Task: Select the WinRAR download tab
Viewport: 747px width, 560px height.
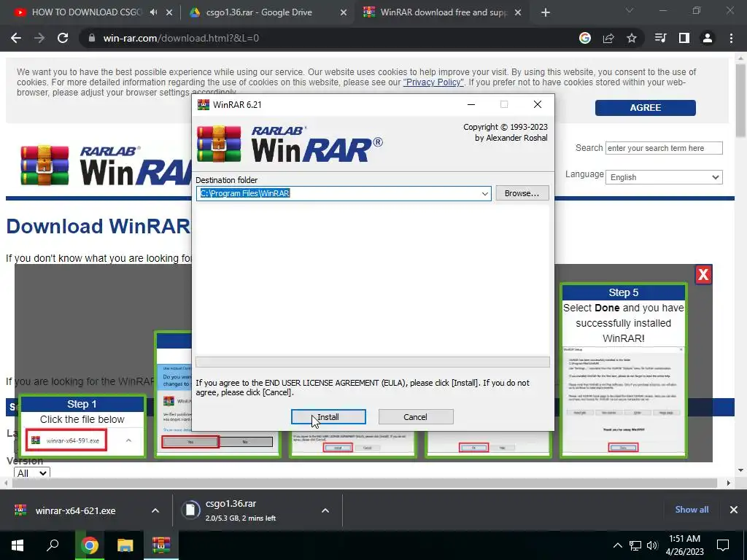Action: (437, 12)
